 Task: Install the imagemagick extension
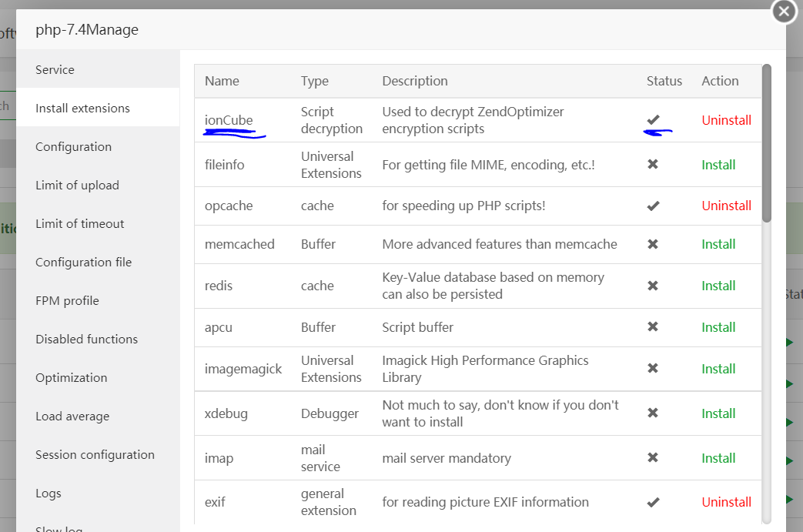point(718,369)
